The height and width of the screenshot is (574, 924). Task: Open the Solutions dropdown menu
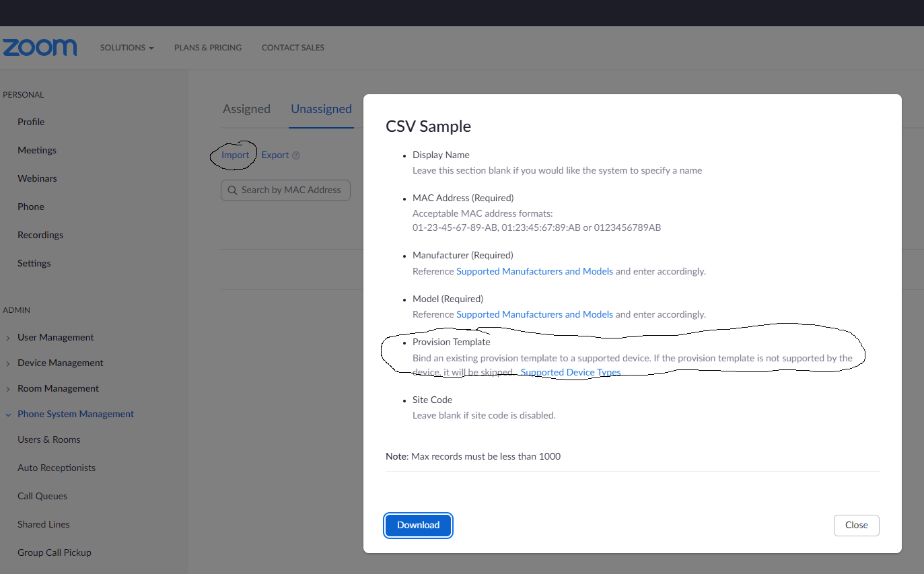tap(127, 48)
